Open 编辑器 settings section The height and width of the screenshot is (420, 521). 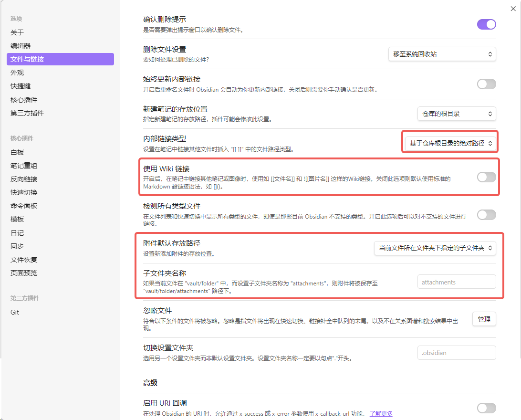tap(60, 45)
